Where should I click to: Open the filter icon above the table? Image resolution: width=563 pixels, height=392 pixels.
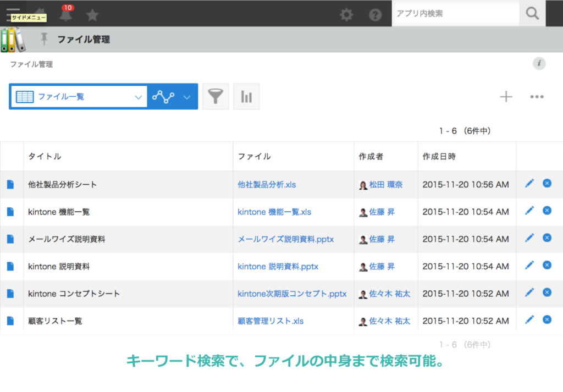click(216, 96)
